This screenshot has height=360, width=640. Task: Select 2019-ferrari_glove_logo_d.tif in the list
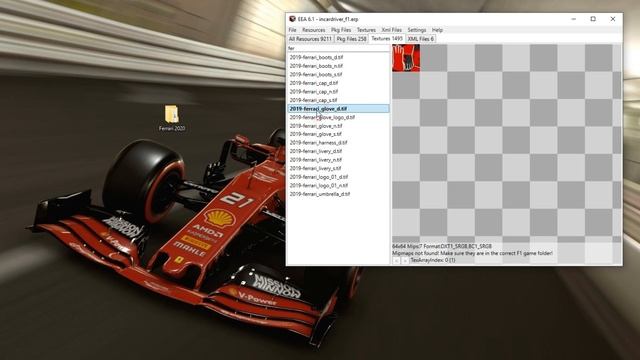(322, 117)
